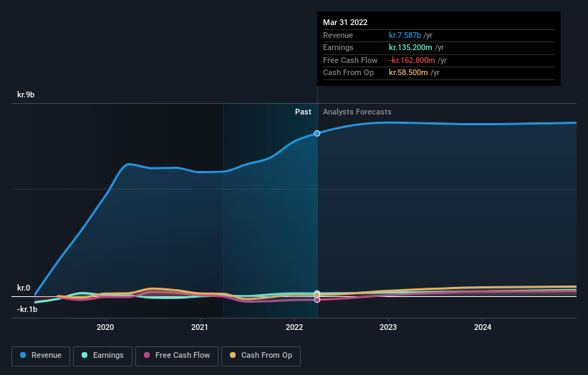Click the blue Revenue data point marker
The height and width of the screenshot is (375, 588).
tap(317, 133)
